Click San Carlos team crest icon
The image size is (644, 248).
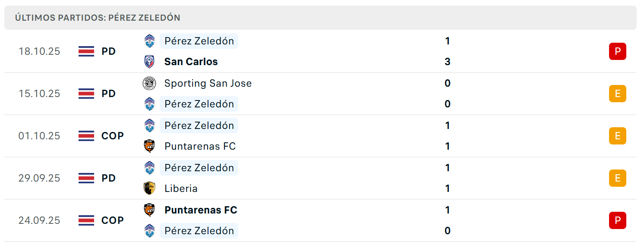pos(149,62)
